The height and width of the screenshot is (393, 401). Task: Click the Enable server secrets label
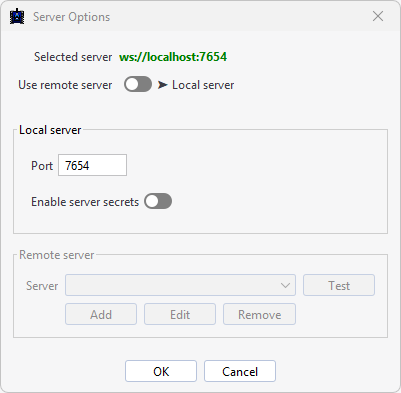point(85,202)
